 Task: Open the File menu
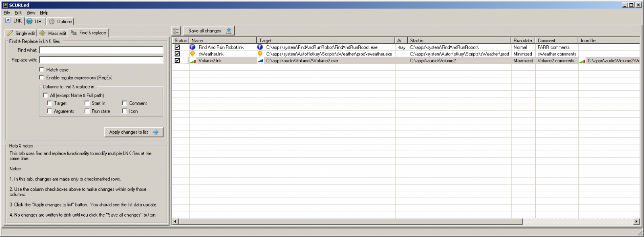tap(7, 13)
